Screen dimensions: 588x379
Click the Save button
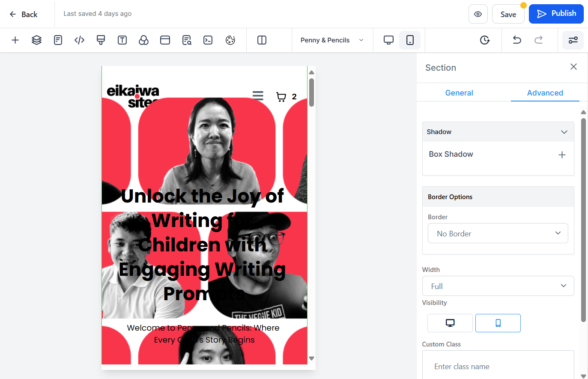[508, 14]
